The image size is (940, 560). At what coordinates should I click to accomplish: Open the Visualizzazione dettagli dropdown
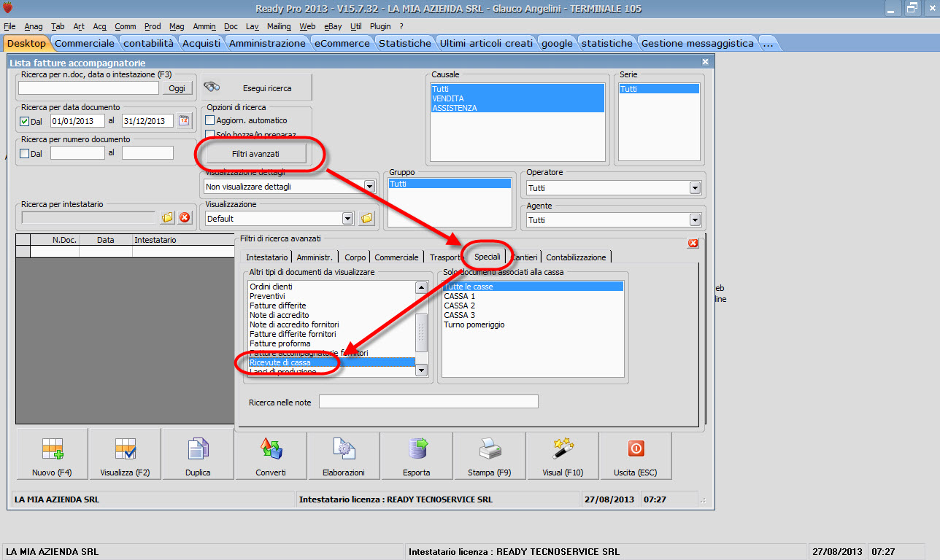tap(369, 187)
